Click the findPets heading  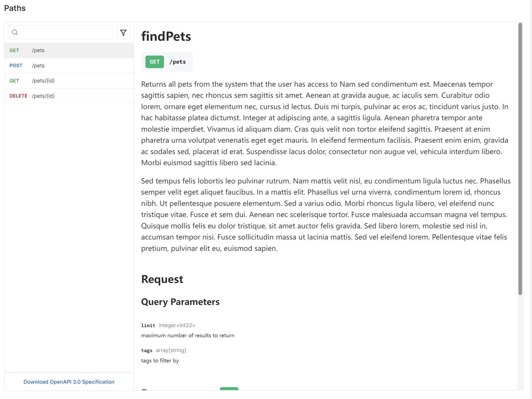(166, 37)
